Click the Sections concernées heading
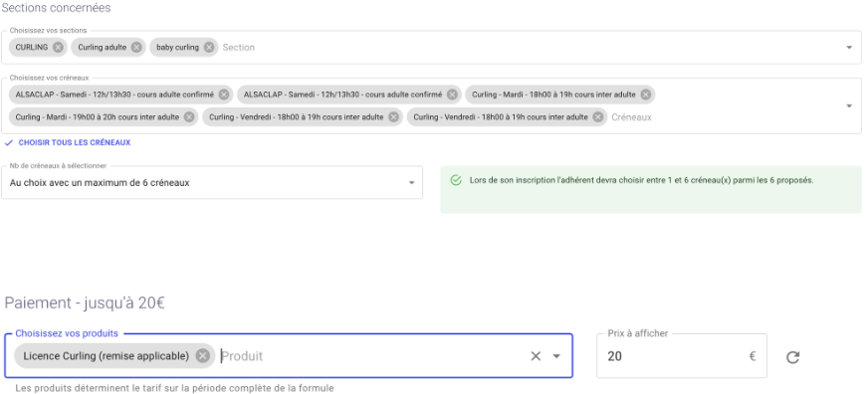 tap(56, 8)
